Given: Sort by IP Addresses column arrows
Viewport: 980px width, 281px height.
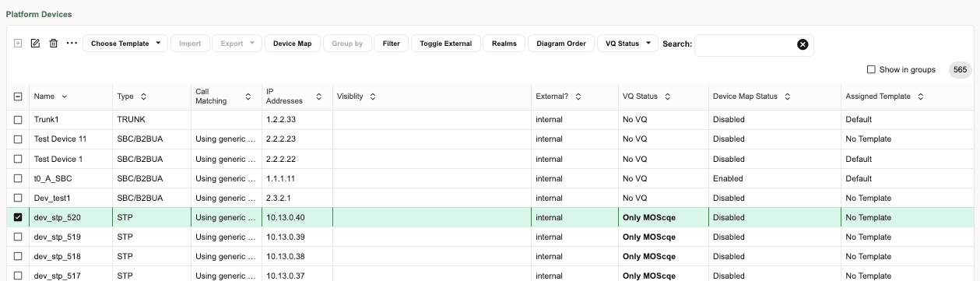Looking at the screenshot, I should (319, 97).
